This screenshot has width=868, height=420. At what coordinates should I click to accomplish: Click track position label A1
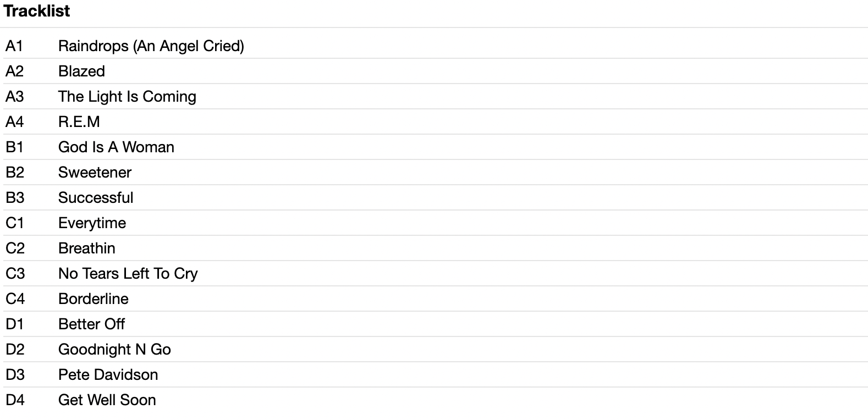[14, 46]
